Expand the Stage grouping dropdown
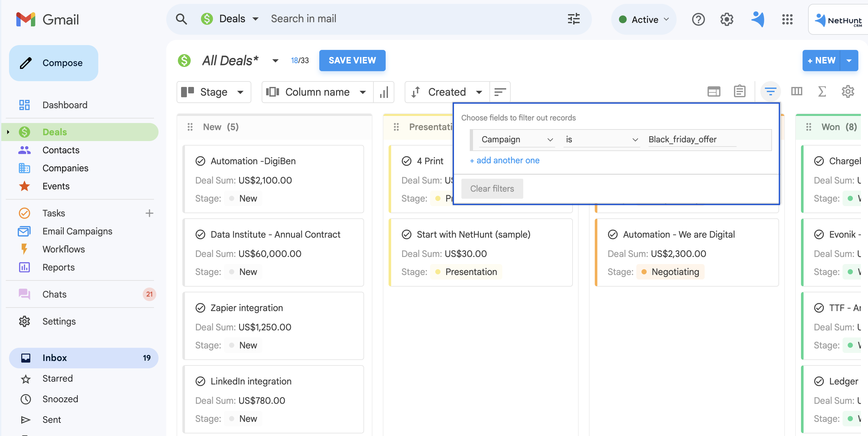This screenshot has height=436, width=868. [214, 92]
